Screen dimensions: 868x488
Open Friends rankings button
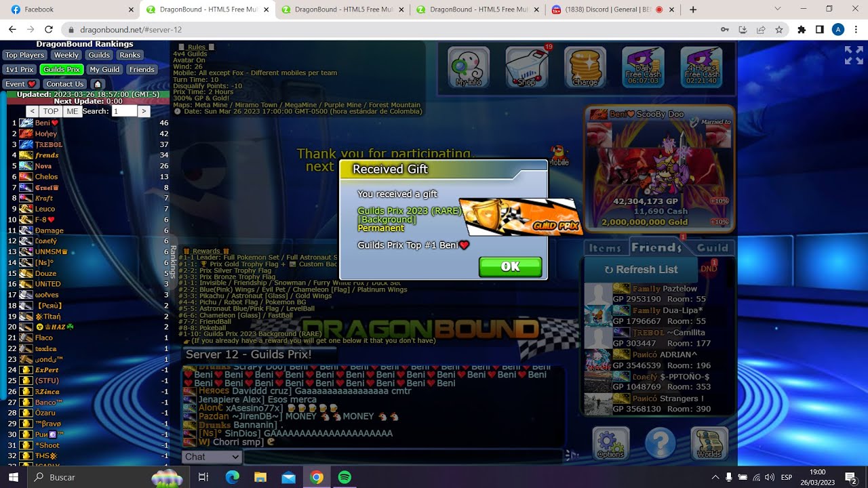[x=142, y=69]
